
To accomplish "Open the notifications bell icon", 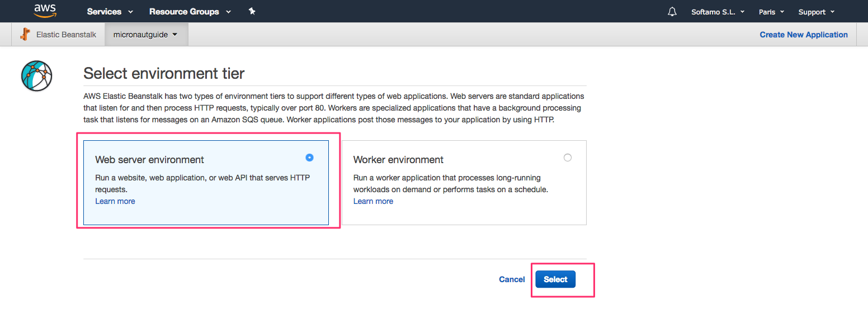I will pyautogui.click(x=672, y=12).
